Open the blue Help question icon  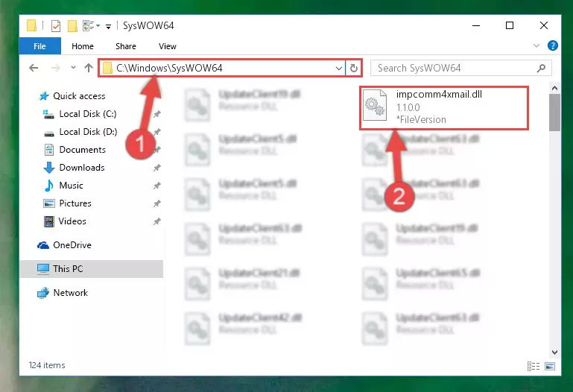click(x=553, y=45)
